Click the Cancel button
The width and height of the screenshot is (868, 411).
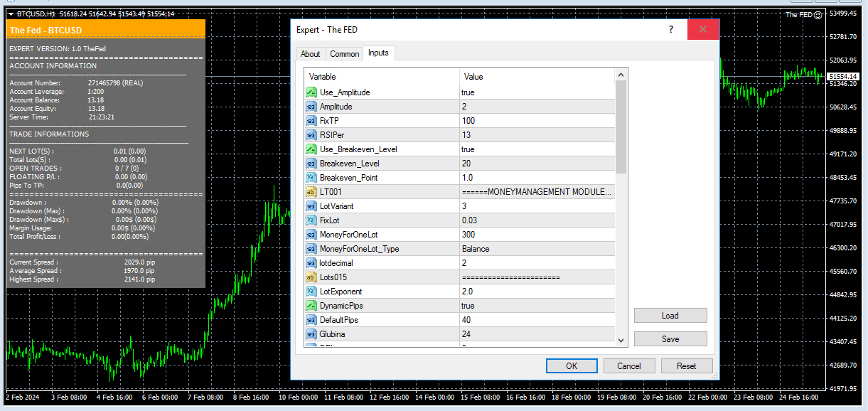629,366
